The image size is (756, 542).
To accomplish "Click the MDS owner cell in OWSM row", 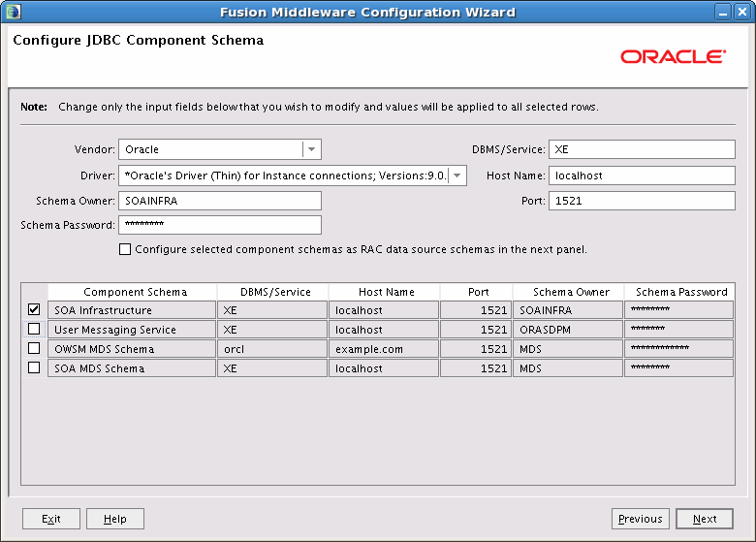I will pos(568,349).
